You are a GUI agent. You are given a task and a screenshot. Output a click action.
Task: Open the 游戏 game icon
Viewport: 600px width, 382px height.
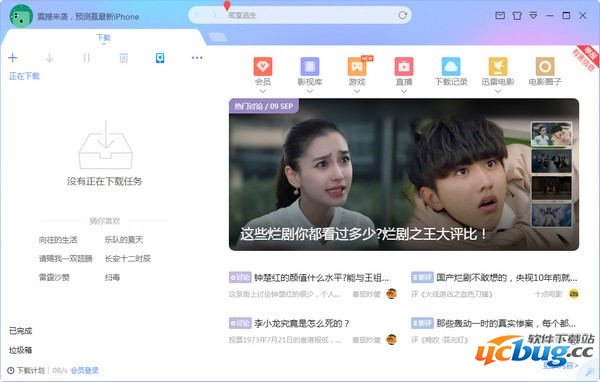point(357,67)
